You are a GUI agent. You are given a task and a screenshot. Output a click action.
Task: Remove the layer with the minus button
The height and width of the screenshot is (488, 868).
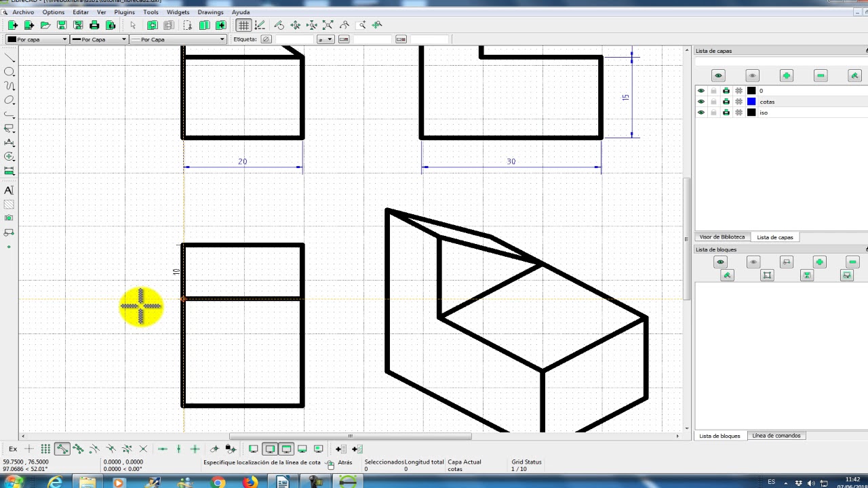(x=821, y=75)
